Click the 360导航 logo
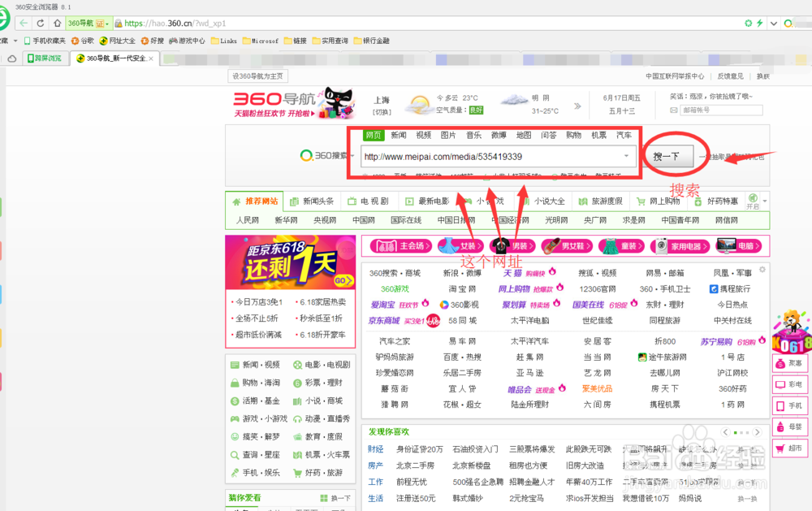Image resolution: width=812 pixels, height=511 pixels. [274, 98]
